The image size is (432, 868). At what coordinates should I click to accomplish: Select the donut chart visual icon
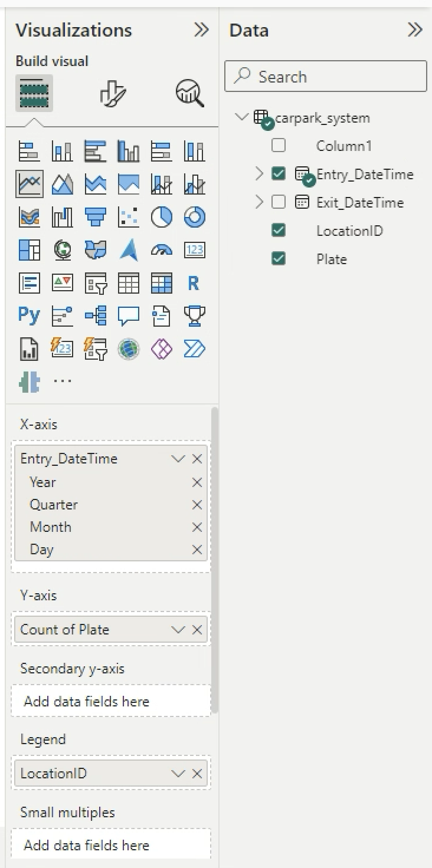coord(194,217)
